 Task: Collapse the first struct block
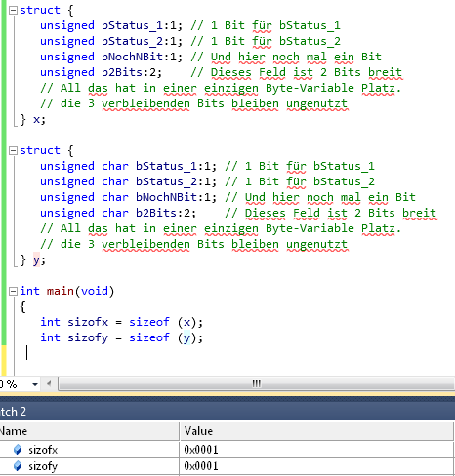[x=13, y=11]
